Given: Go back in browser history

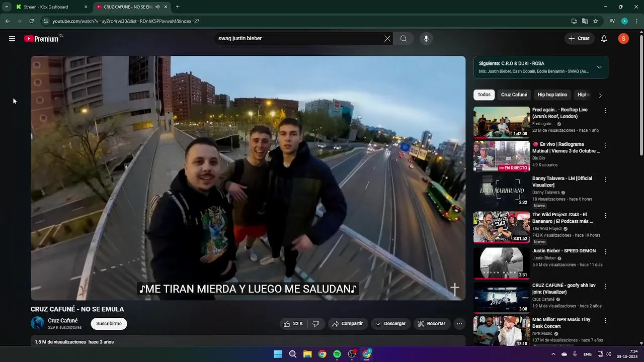Looking at the screenshot, I should (7, 21).
